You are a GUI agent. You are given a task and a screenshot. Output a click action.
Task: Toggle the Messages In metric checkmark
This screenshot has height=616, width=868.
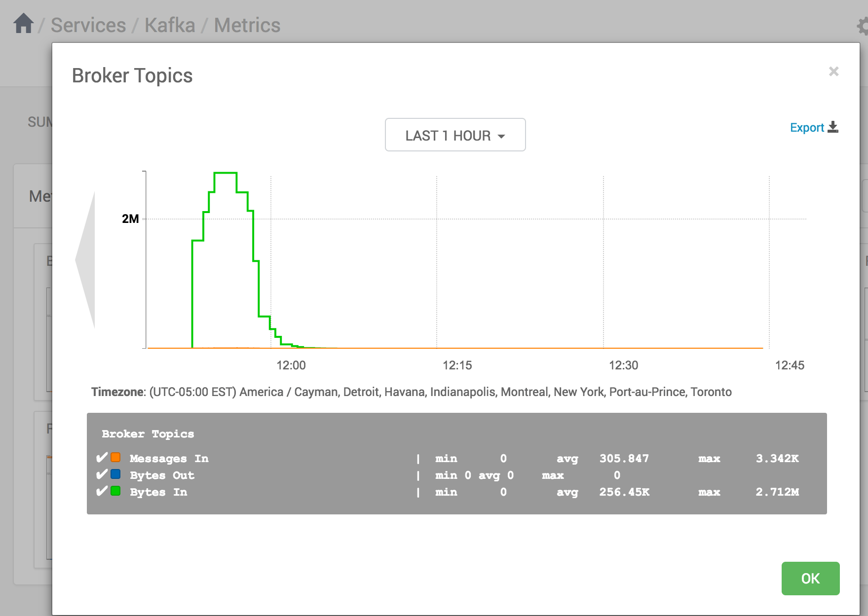(101, 457)
